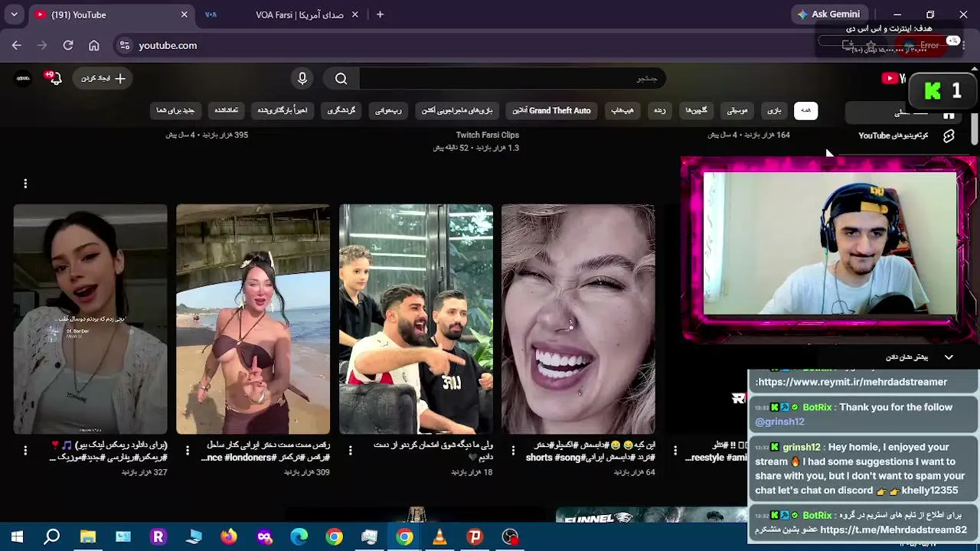
Task: Reload the YouTube page
Action: 68,45
